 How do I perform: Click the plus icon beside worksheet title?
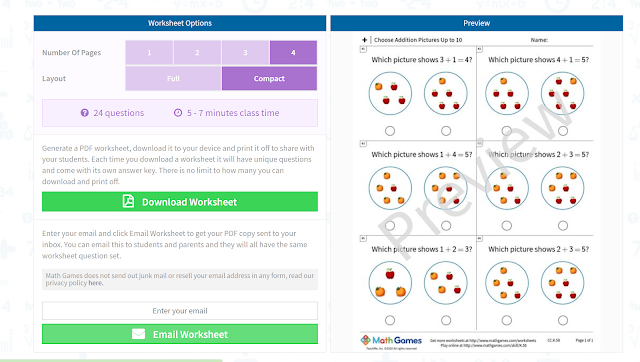(x=364, y=40)
